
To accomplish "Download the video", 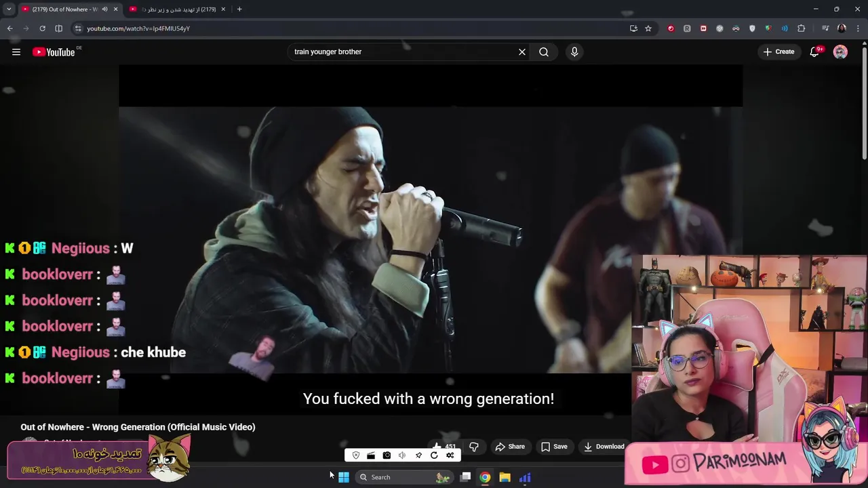I will pyautogui.click(x=604, y=447).
